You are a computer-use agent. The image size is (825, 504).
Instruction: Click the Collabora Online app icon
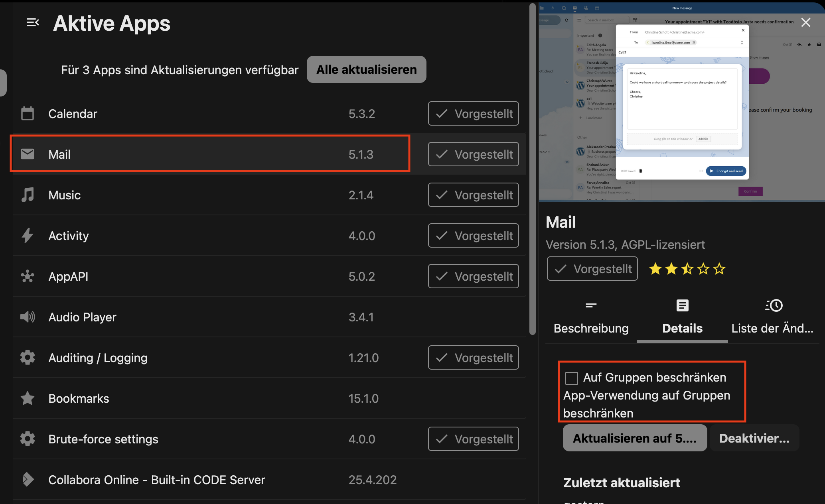coord(28,479)
